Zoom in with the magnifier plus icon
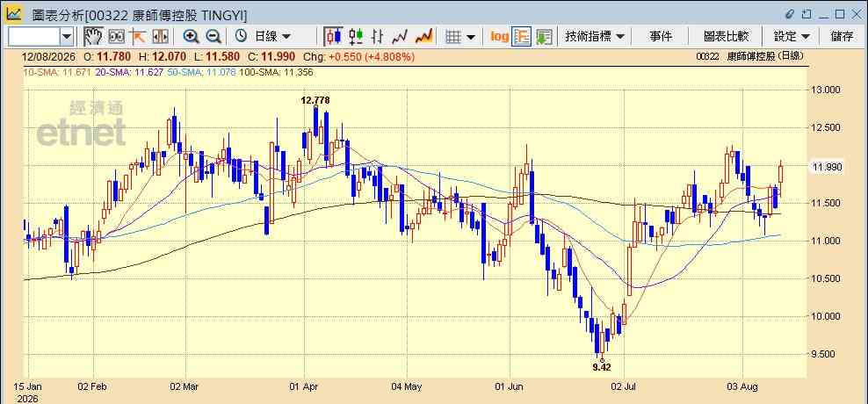Viewport: 868px width, 404px height. tap(191, 37)
